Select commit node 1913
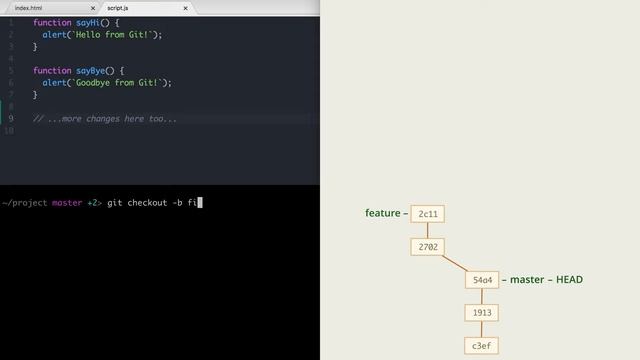Viewport: 640px width, 360px height. (x=482, y=313)
